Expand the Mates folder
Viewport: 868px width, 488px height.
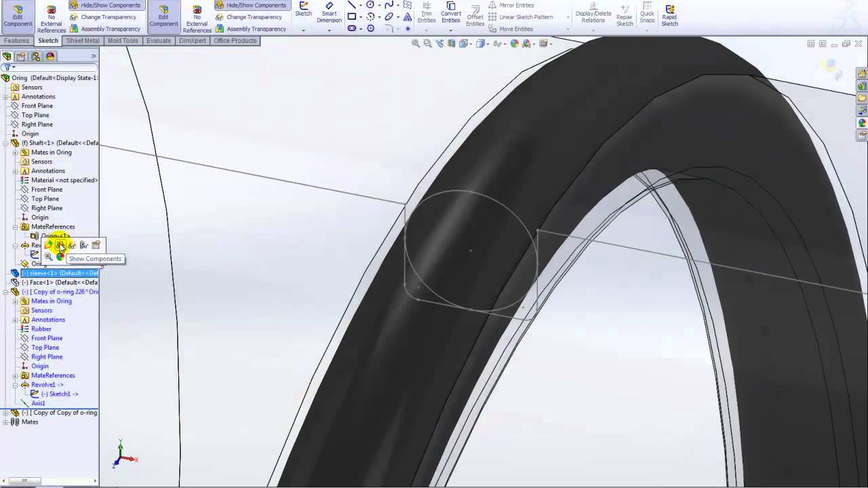point(5,422)
